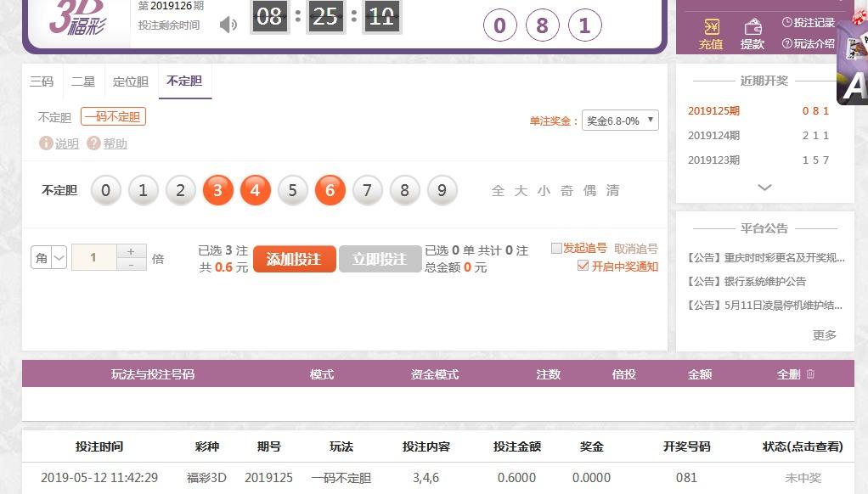This screenshot has width=868, height=494.
Task: Click the first drawn number circle 0
Action: click(x=500, y=25)
